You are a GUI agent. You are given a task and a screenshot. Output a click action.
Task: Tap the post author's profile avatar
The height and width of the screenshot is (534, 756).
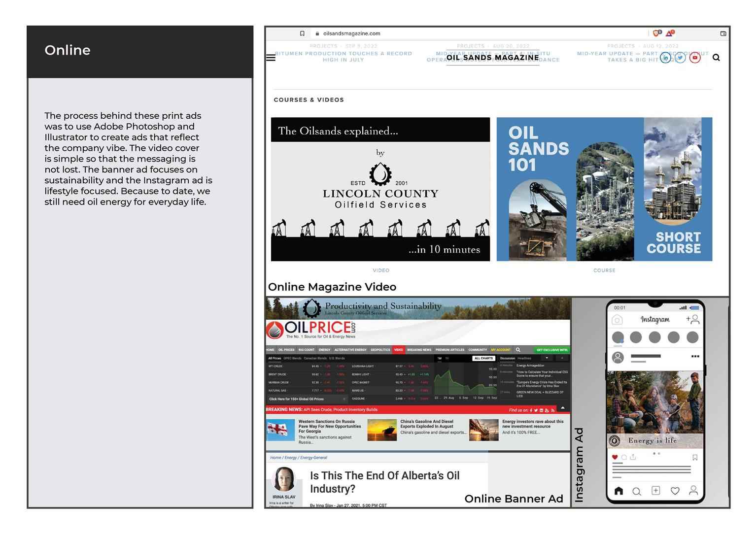pyautogui.click(x=618, y=358)
